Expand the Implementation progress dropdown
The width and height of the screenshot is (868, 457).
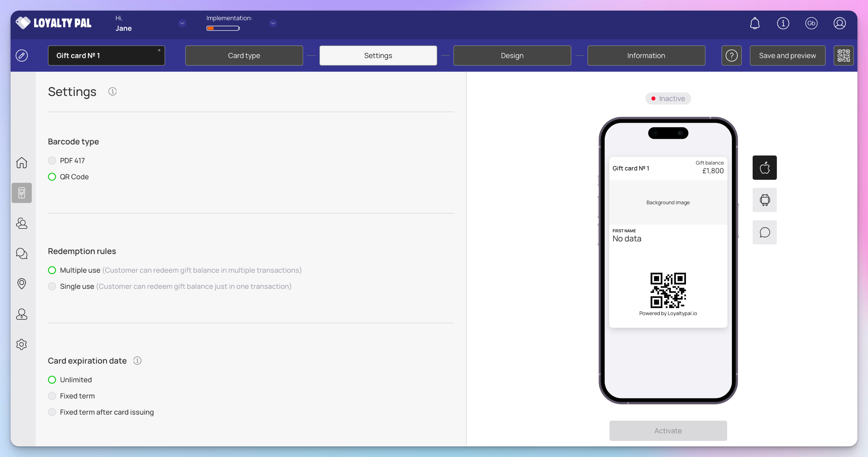(x=273, y=23)
